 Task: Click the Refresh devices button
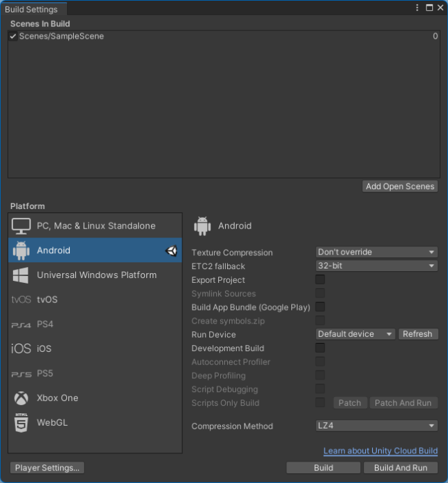click(x=418, y=334)
